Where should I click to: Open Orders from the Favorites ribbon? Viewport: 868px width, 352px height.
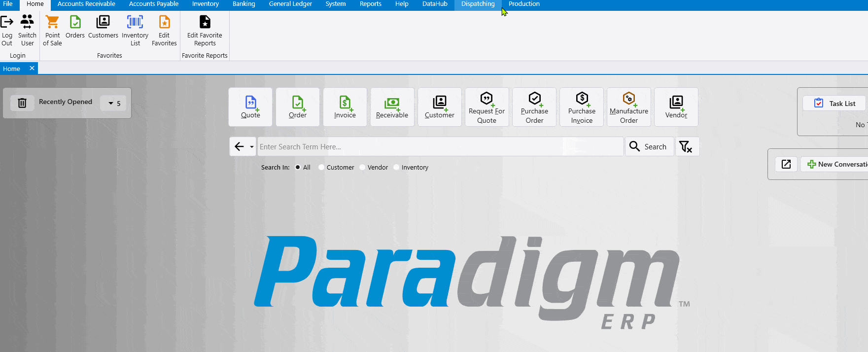75,27
